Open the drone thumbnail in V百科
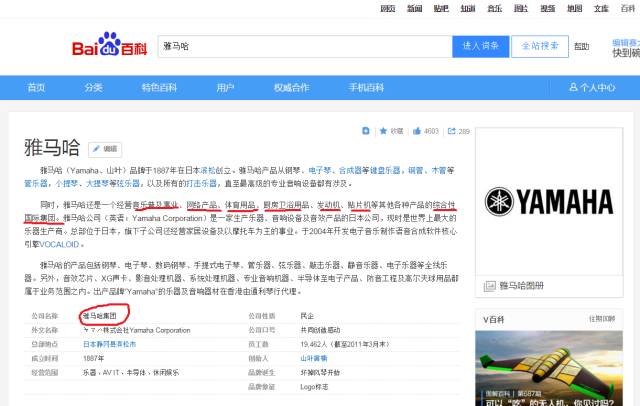The width and height of the screenshot is (640, 406). [x=549, y=368]
